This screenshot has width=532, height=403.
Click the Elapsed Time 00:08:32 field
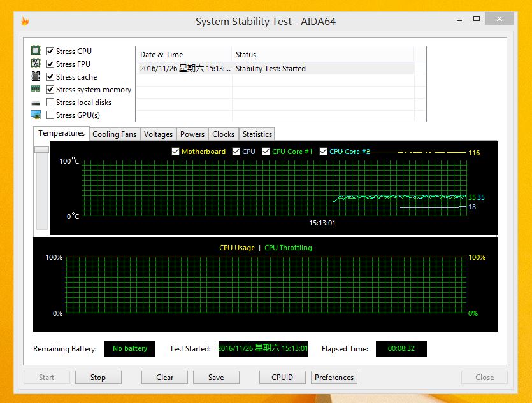pyautogui.click(x=401, y=348)
